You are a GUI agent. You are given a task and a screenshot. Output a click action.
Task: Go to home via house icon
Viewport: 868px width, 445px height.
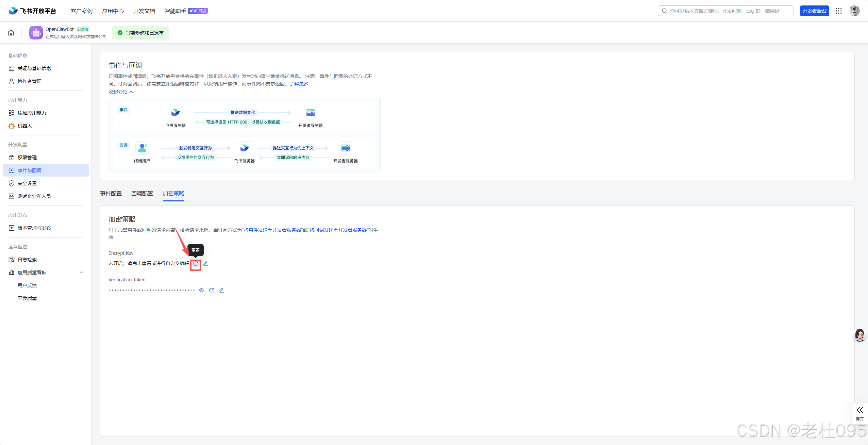[x=11, y=33]
